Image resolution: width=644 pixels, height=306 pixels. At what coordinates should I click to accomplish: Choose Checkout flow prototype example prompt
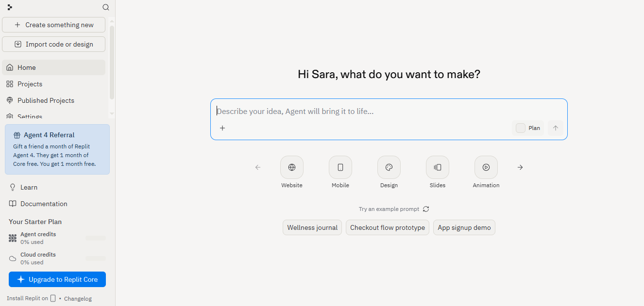[388, 227]
